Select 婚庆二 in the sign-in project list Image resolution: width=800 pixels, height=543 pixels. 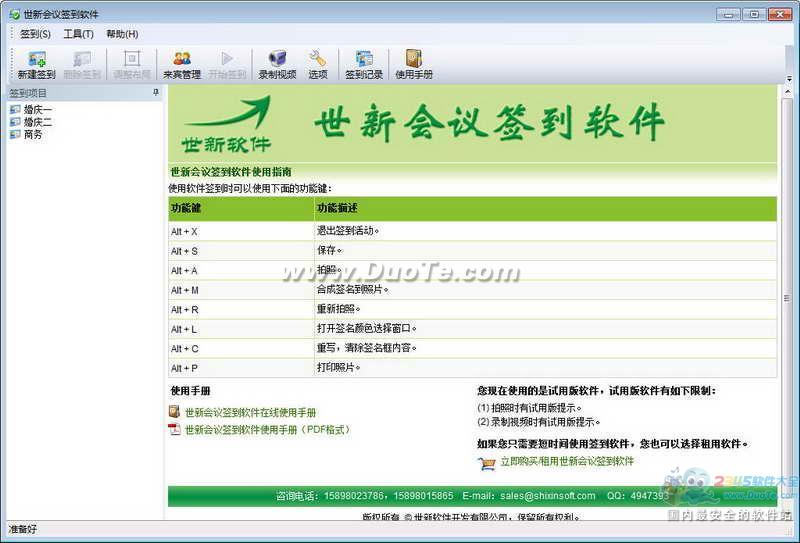38,122
